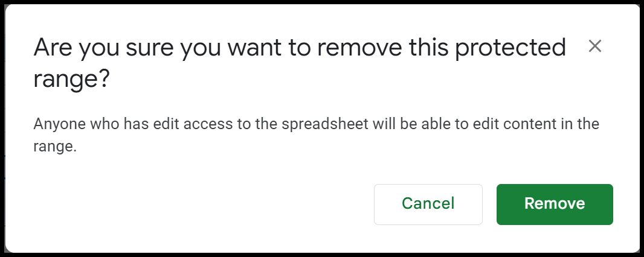Proceed with Remove to unprotect the range
This screenshot has width=644, height=257.
[x=555, y=204]
